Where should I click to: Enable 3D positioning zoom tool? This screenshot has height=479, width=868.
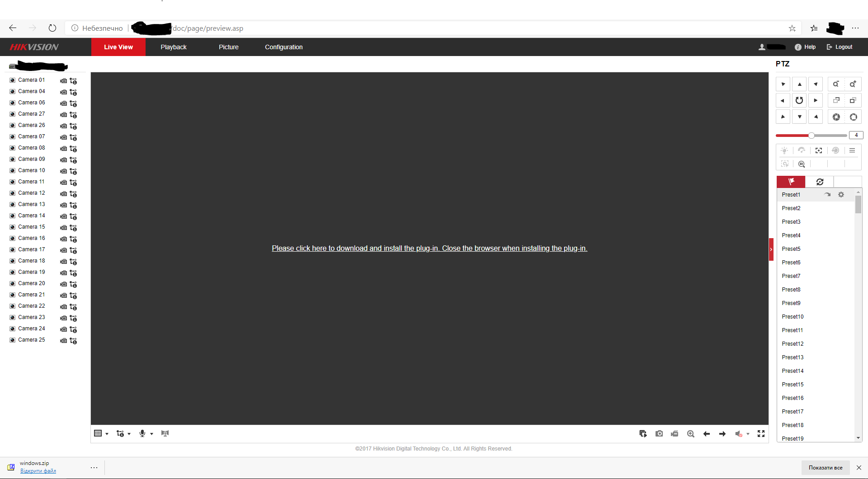[x=802, y=164]
